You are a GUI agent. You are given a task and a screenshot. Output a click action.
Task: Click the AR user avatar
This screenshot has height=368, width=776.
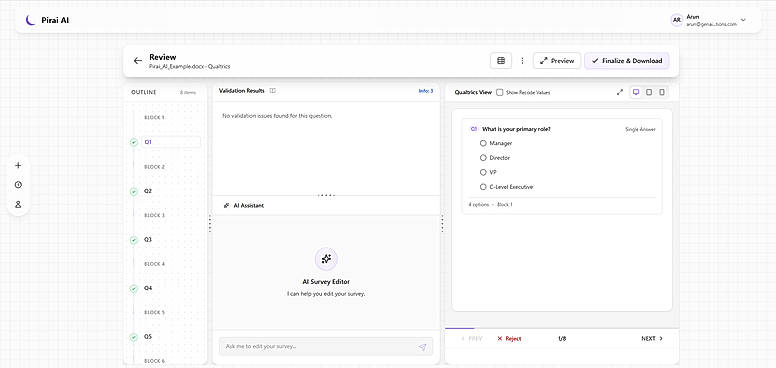677,20
